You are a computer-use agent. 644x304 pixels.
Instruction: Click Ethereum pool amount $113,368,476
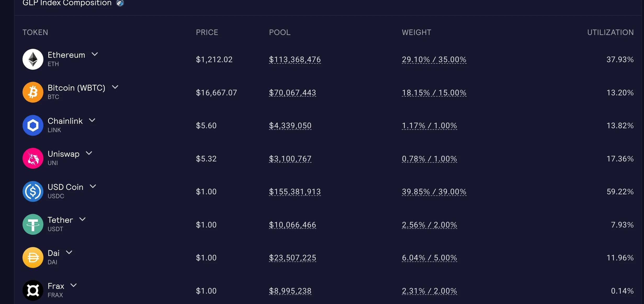point(295,60)
